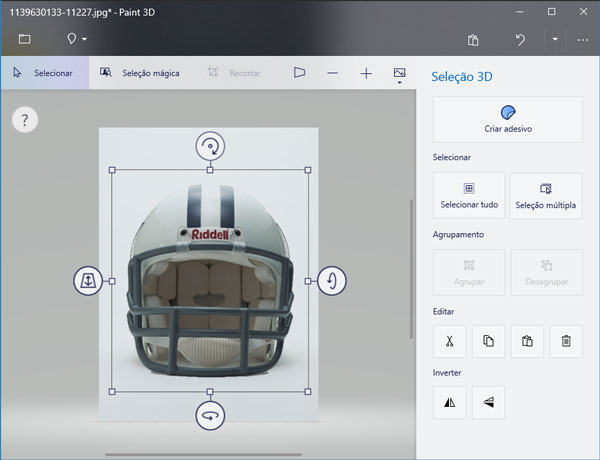The image size is (600, 460).
Task: Expand the history dropdown arrow
Action: [555, 39]
